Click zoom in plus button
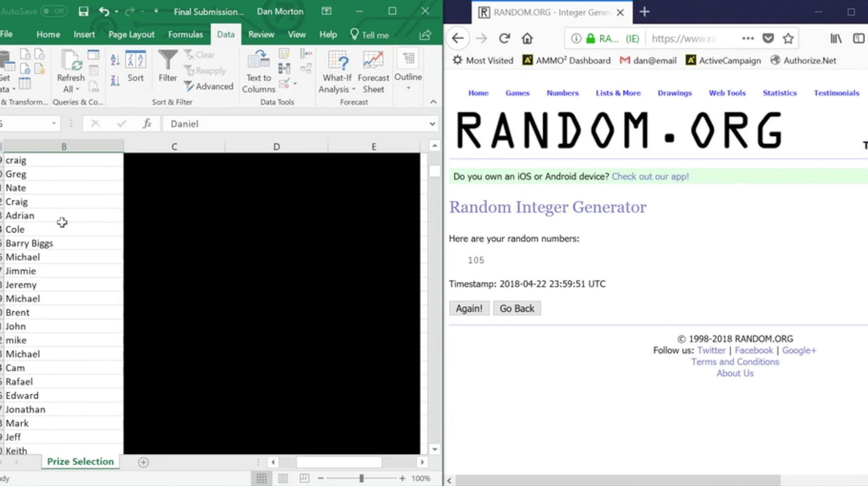Image resolution: width=868 pixels, height=486 pixels. coord(402,478)
